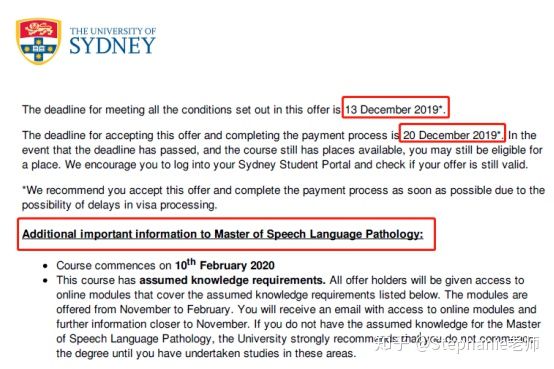Viewport: 554px width, 369px height.
Task: Click the bold 'assumed knowledge requirements' phrase
Action: click(232, 280)
